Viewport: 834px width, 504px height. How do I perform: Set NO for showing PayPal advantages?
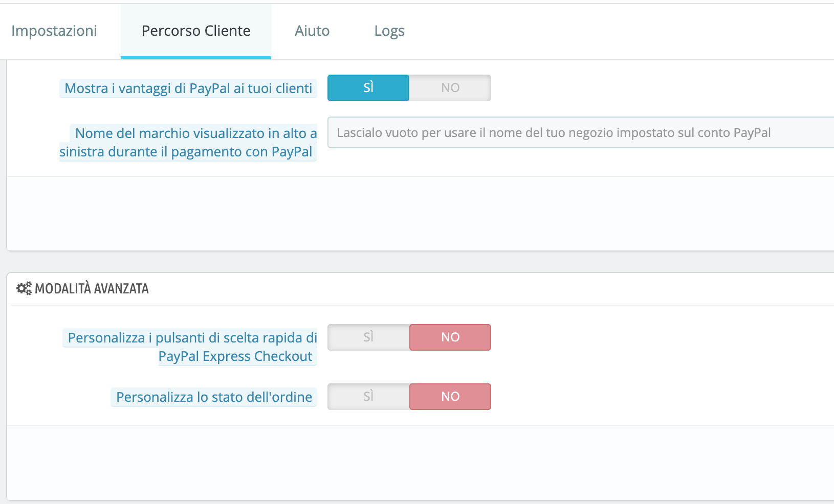[x=450, y=88]
